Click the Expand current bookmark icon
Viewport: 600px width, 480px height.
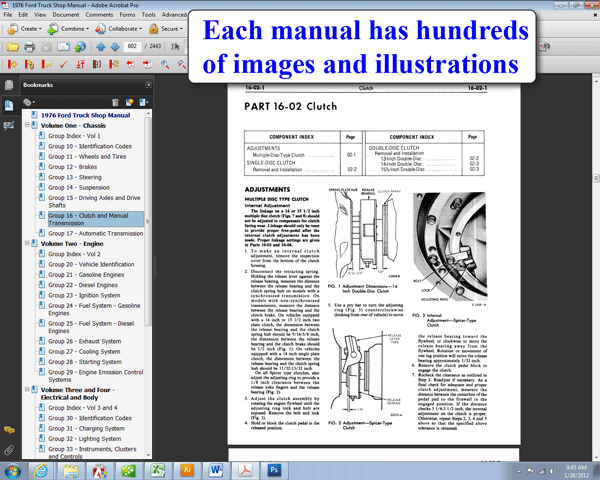[144, 102]
